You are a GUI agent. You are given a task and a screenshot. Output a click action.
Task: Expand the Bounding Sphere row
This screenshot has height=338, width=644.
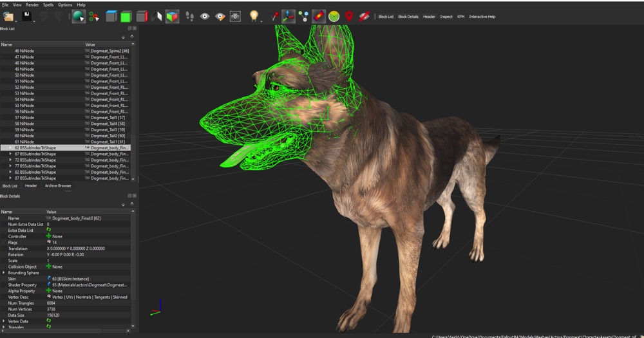[4, 273]
